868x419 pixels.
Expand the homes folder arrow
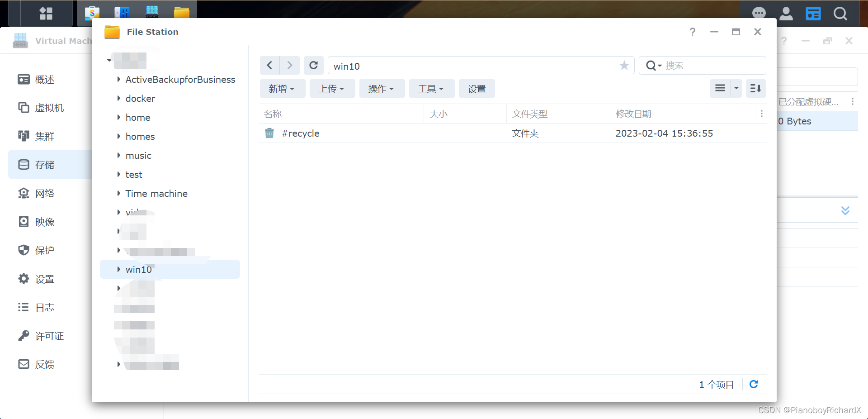[119, 136]
